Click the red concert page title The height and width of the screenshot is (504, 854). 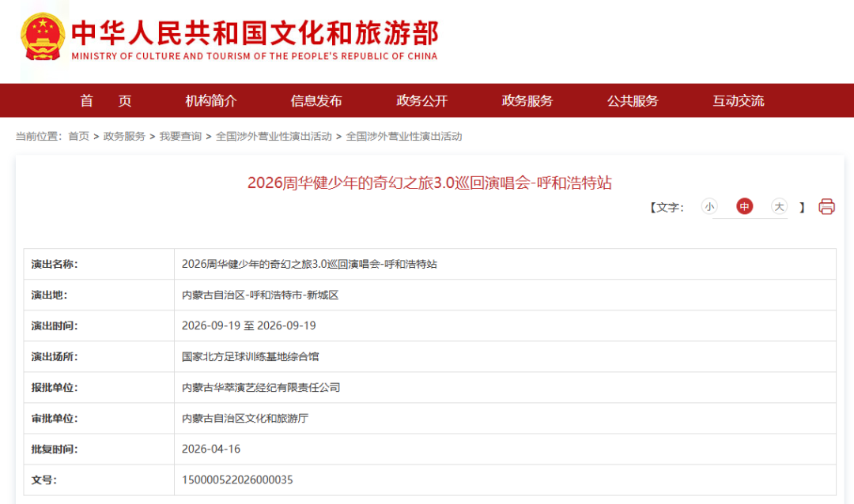point(429,182)
